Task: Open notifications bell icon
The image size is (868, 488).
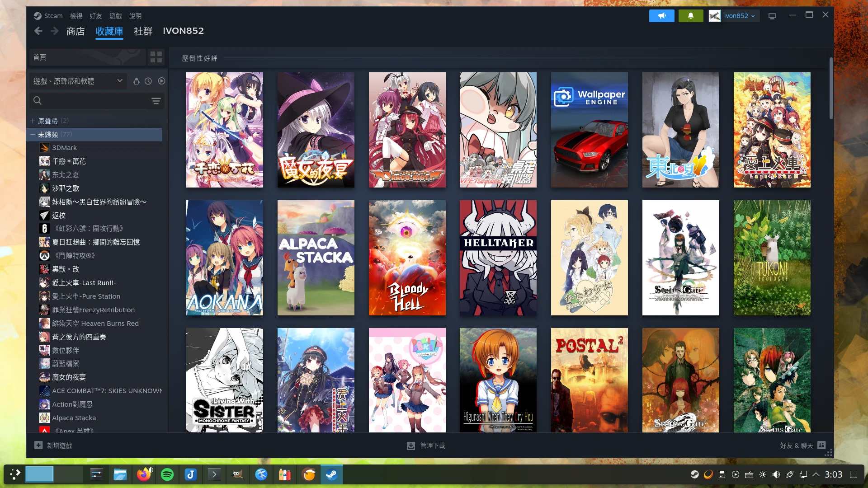Action: pos(690,16)
